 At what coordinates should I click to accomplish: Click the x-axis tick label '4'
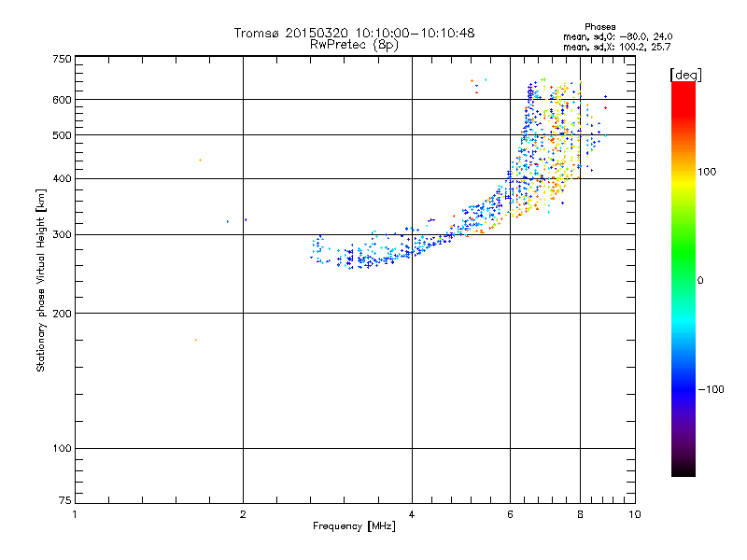pyautogui.click(x=412, y=514)
